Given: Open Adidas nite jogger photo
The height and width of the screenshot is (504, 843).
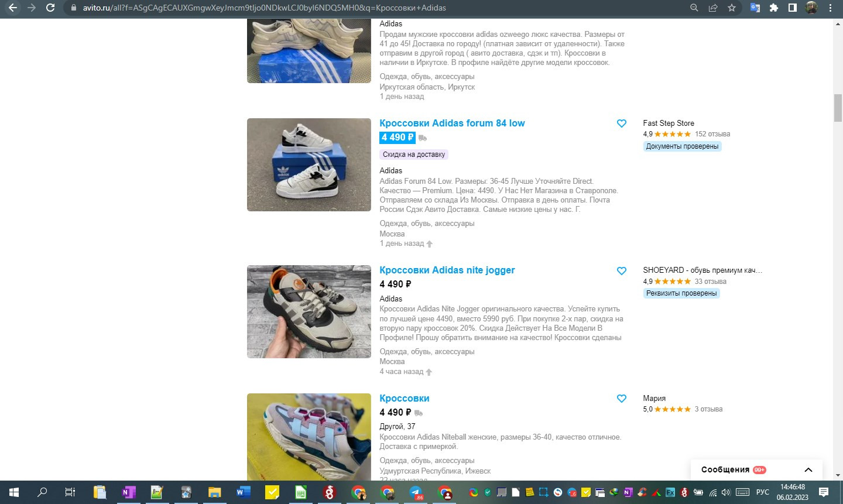Looking at the screenshot, I should tap(309, 311).
